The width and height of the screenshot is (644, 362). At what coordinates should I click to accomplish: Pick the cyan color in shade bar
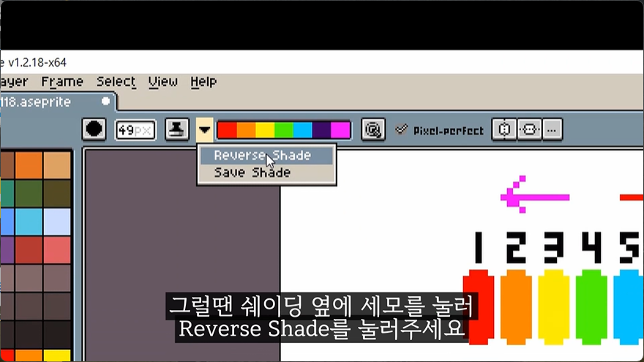(303, 130)
